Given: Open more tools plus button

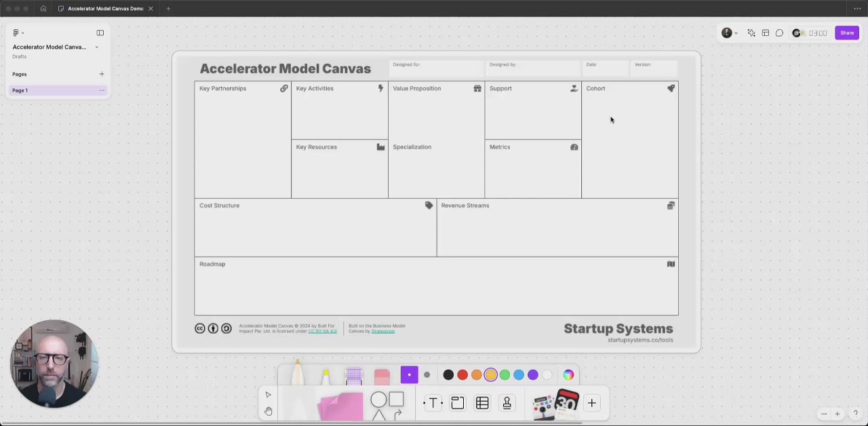Looking at the screenshot, I should click(591, 404).
